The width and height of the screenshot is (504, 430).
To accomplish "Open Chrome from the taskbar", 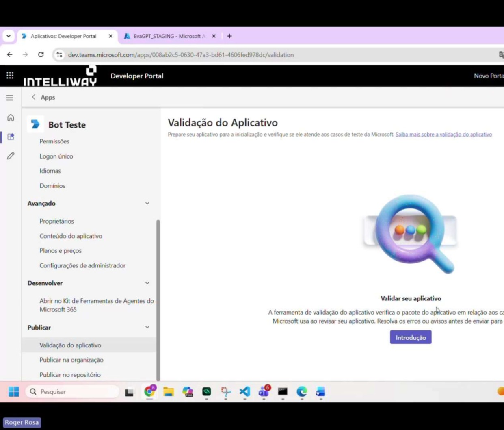I will click(x=149, y=391).
